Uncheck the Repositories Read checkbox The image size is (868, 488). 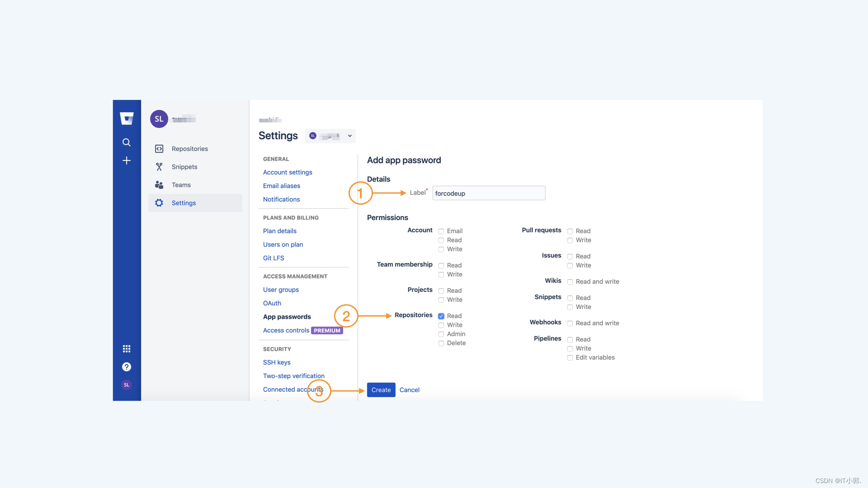click(x=441, y=316)
